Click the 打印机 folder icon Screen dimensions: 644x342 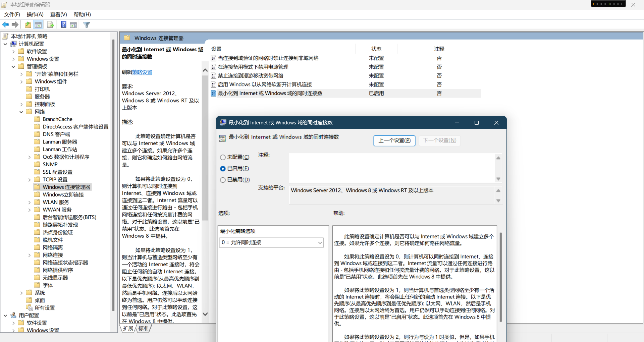coord(29,89)
